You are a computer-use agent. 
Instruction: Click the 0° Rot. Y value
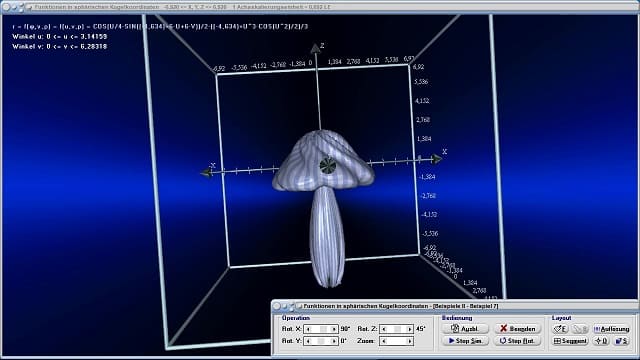point(344,341)
